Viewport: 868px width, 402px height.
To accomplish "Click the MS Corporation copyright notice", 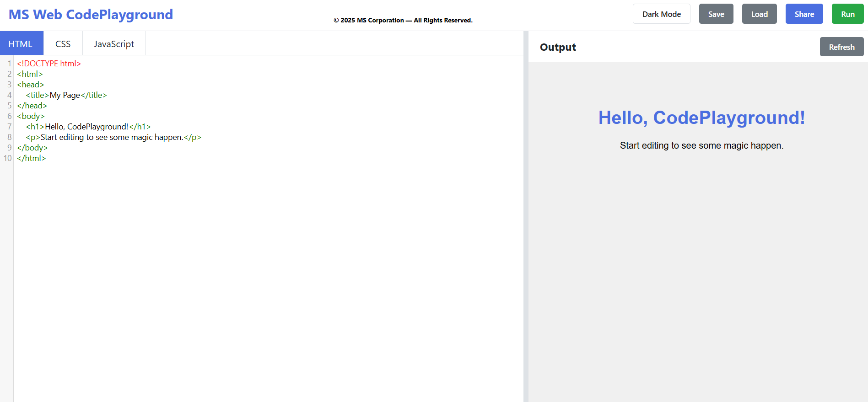I will tap(403, 20).
